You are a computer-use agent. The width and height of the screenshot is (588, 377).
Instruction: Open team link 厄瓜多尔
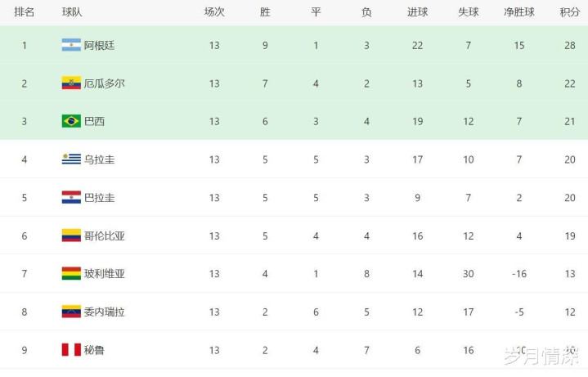[x=104, y=83]
